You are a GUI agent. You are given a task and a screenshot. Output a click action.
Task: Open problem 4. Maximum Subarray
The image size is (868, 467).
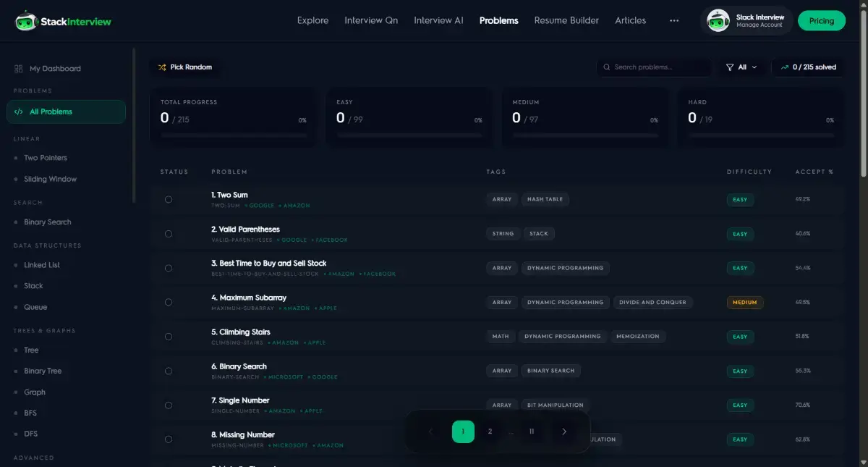(x=249, y=298)
